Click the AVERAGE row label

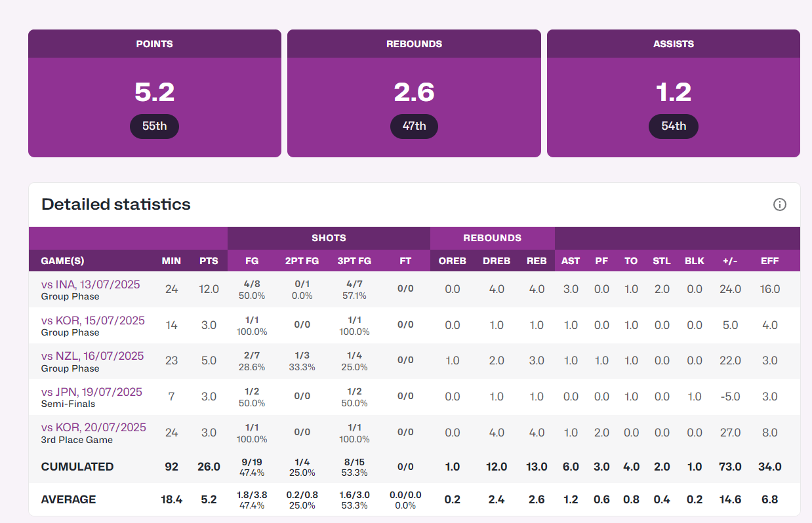click(x=68, y=499)
